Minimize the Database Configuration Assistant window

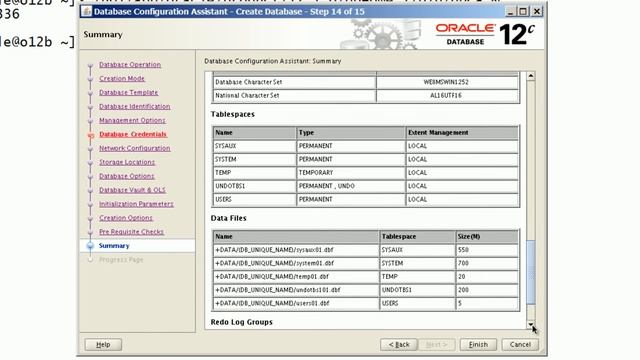tap(510, 11)
